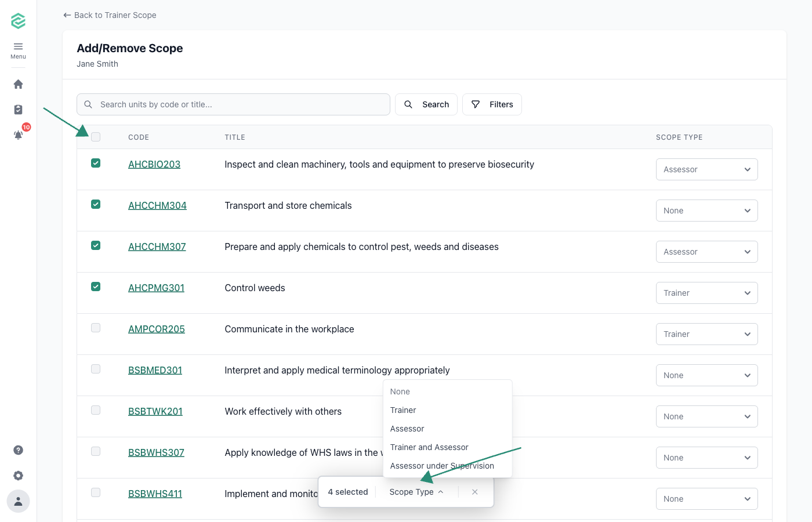812x522 pixels.
Task: Uncheck the AHCCHM307 row checkbox
Action: (96, 245)
